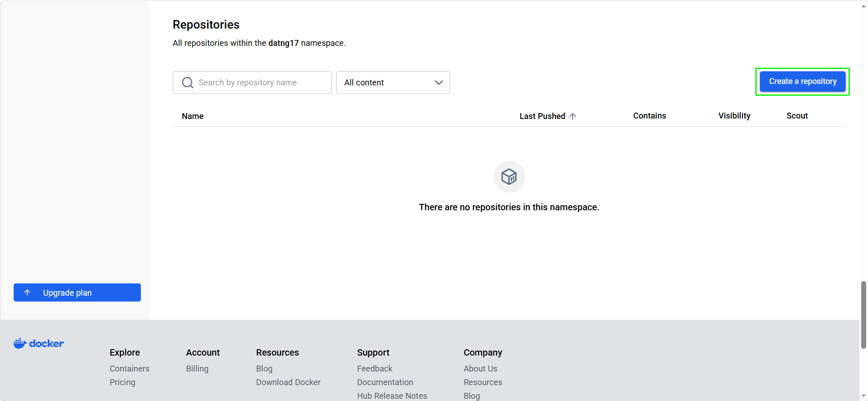Image resolution: width=868 pixels, height=401 pixels.
Task: Create a repository
Action: click(x=803, y=81)
